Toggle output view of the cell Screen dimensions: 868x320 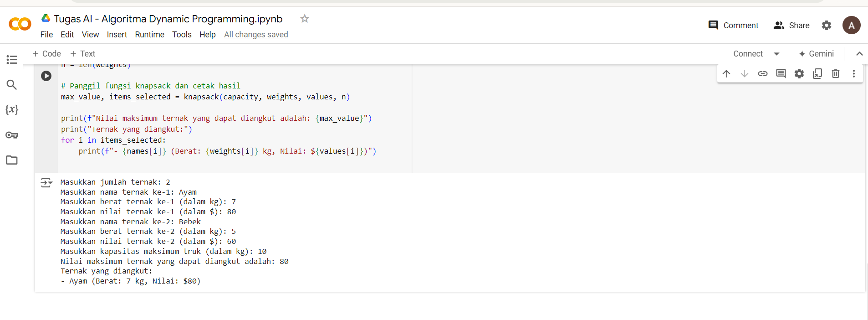[46, 183]
